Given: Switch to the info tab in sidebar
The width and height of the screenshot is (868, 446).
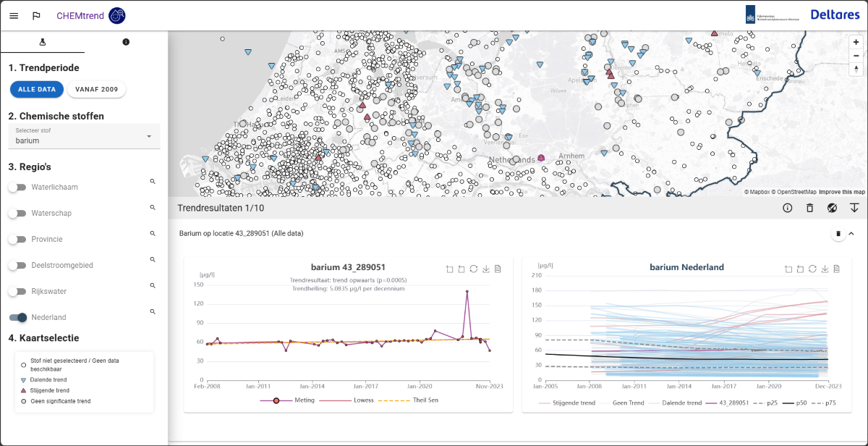Looking at the screenshot, I should [126, 42].
